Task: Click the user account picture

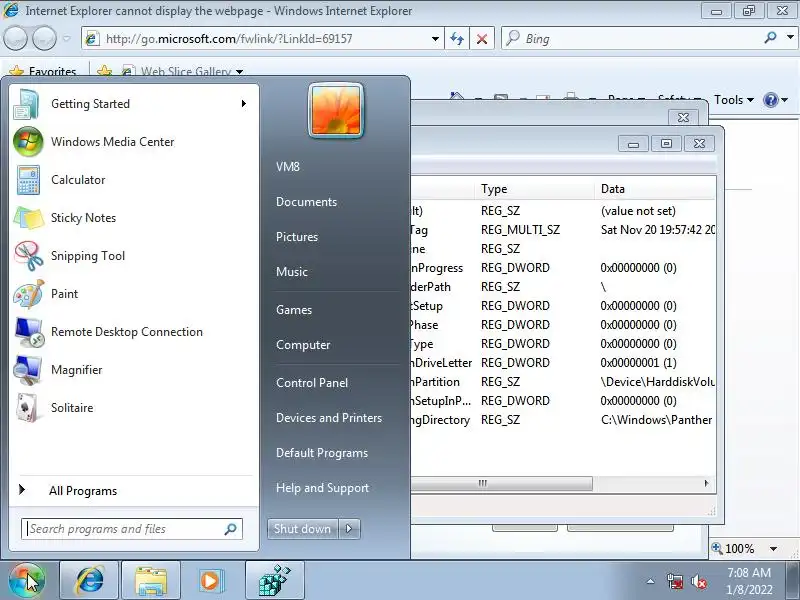Action: 336,110
